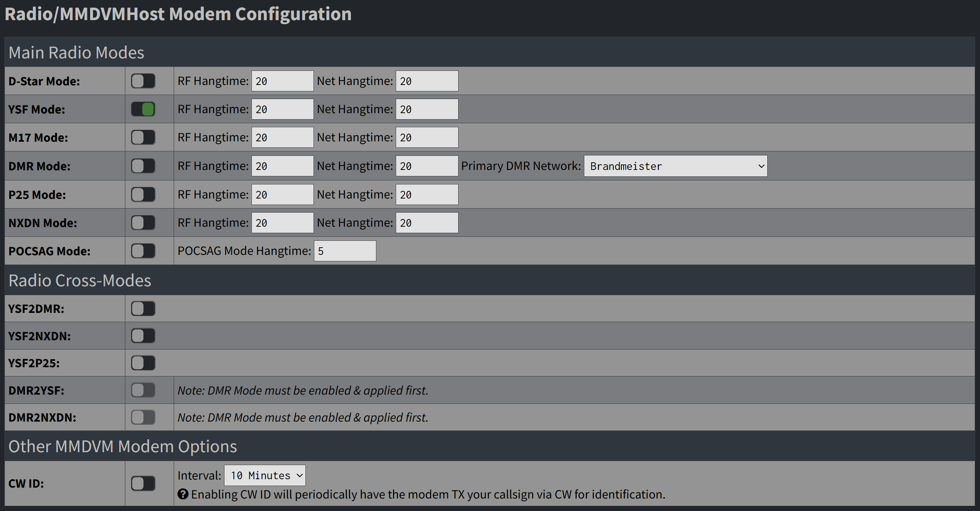The image size is (980, 511).
Task: Disable YSF Mode toggle
Action: coord(143,109)
